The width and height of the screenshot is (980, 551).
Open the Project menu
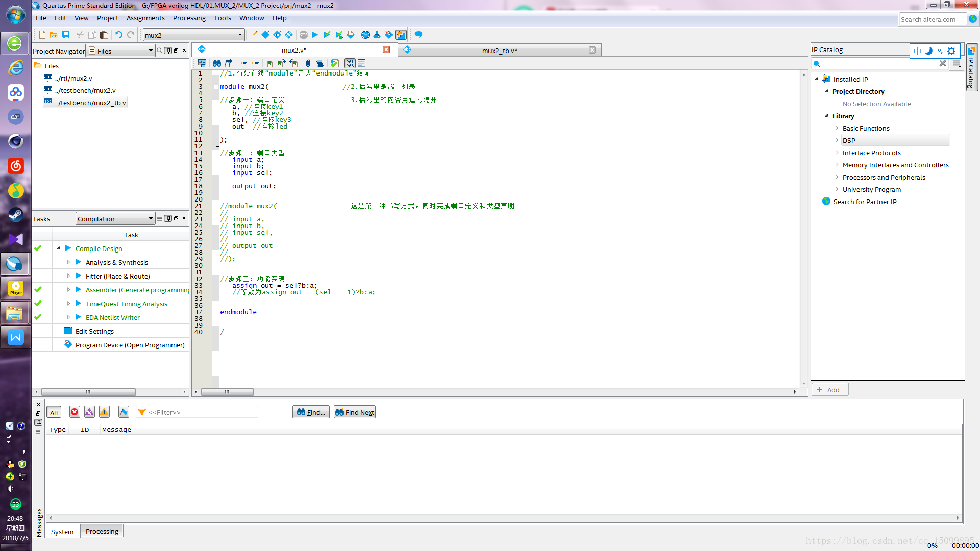107,18
